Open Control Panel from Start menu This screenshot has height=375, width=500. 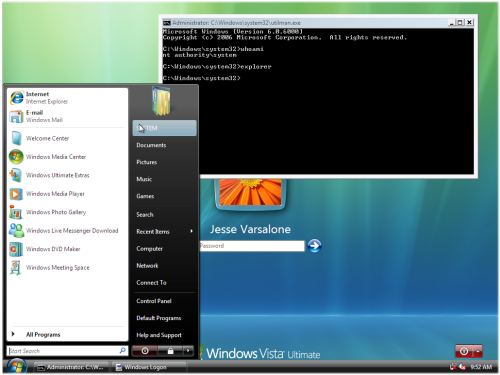[x=154, y=301]
